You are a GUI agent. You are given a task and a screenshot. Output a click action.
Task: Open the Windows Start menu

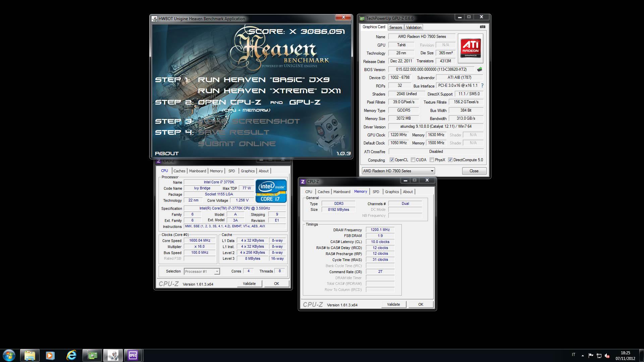pos(9,355)
